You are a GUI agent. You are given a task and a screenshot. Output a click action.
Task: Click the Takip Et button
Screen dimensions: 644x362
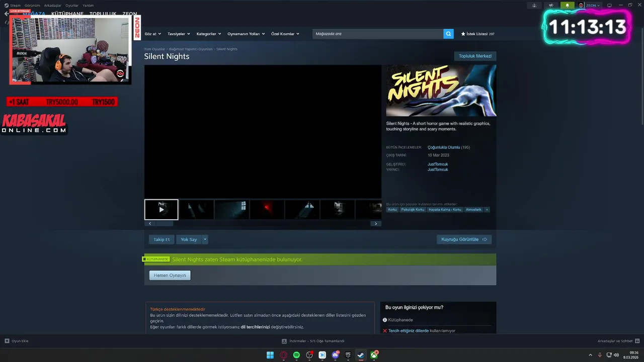coord(162,239)
